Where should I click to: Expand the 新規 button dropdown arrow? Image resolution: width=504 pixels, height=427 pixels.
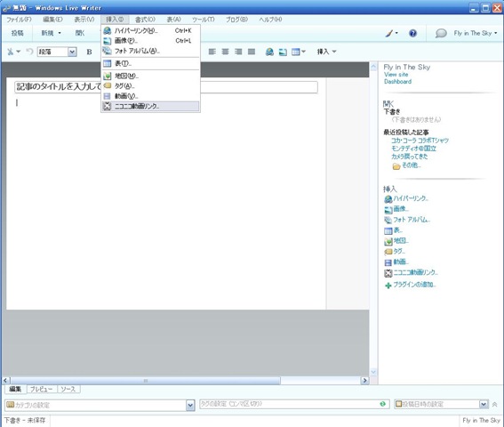pos(60,33)
